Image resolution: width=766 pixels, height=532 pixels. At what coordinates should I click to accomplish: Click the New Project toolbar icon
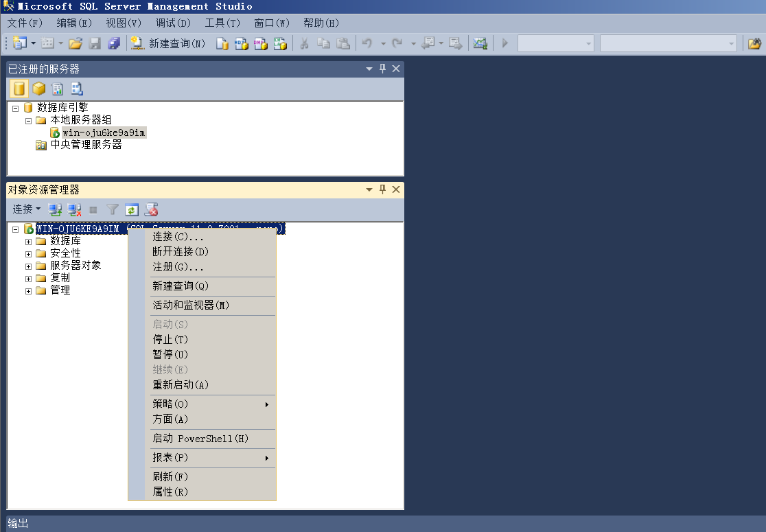coord(19,43)
